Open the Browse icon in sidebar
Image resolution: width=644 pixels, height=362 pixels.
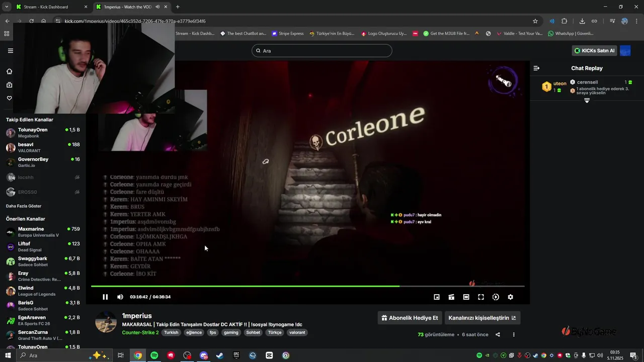[x=9, y=85]
